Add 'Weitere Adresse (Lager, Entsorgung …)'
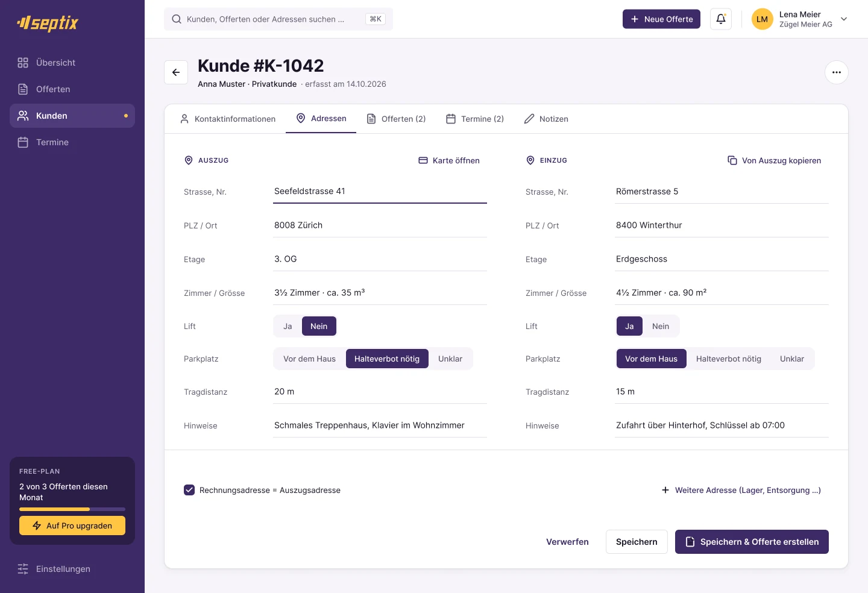The image size is (868, 593). pyautogui.click(x=741, y=490)
